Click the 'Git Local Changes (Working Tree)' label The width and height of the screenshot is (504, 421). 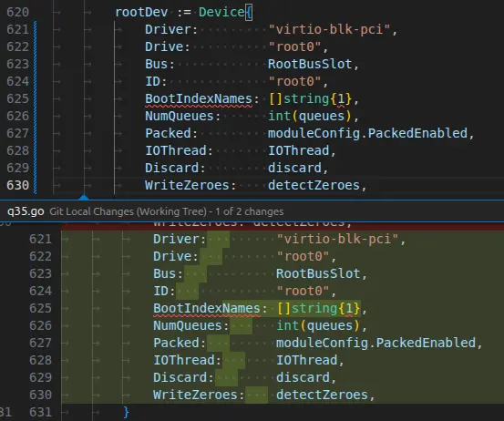pos(128,211)
